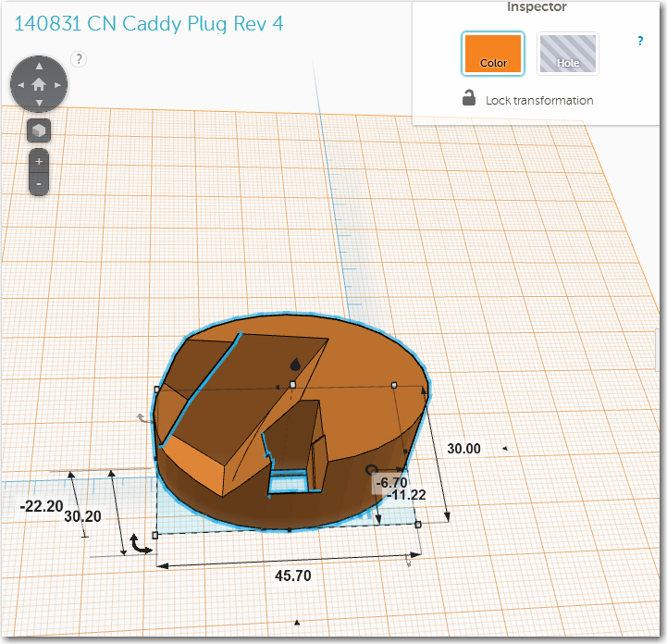Image resolution: width=667 pixels, height=644 pixels.
Task: Zoom out with the minus button
Action: [x=39, y=184]
